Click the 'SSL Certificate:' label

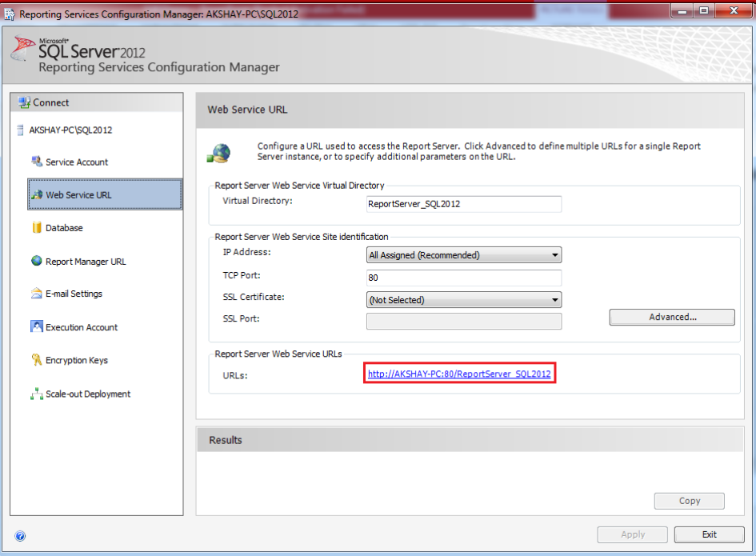pos(254,297)
